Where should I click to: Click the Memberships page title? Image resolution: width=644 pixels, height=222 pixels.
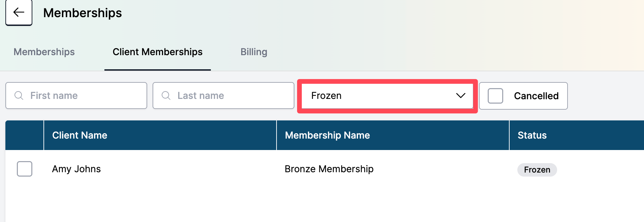(x=83, y=13)
